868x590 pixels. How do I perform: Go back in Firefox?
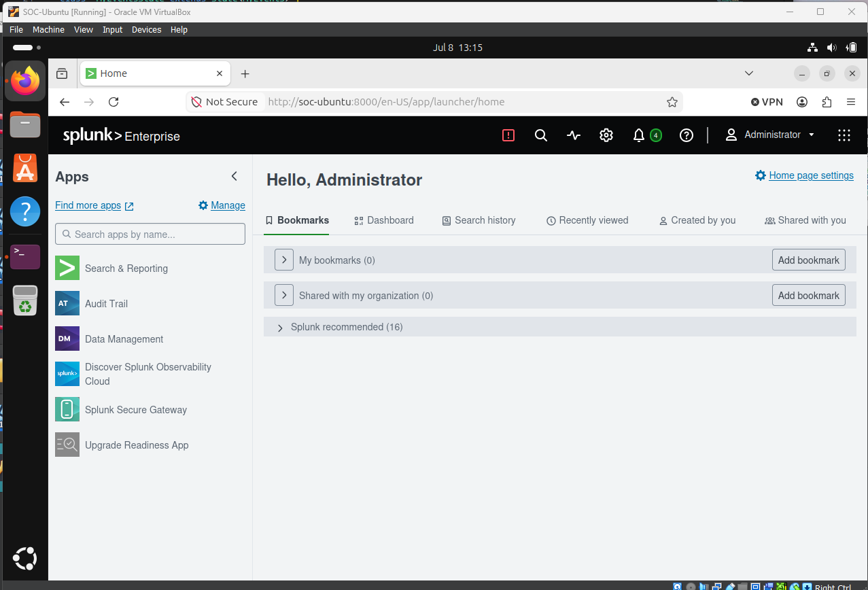pos(65,102)
